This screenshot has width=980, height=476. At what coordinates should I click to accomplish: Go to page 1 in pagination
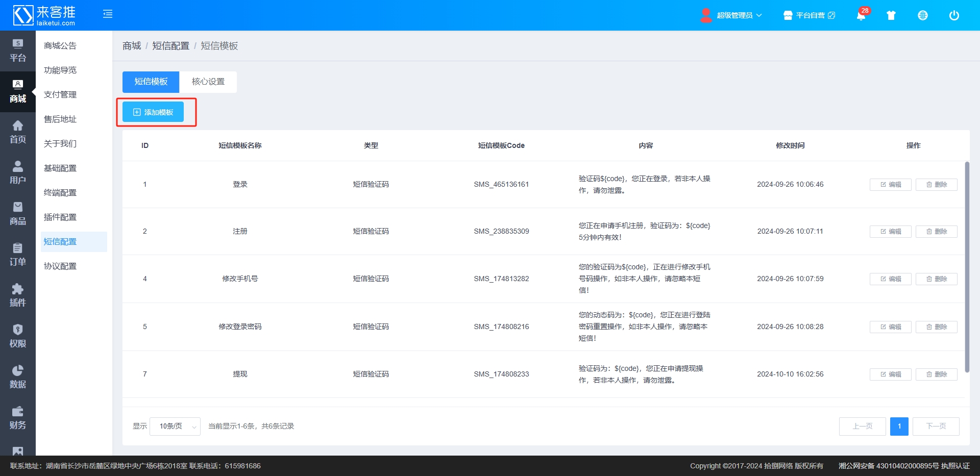coord(899,427)
